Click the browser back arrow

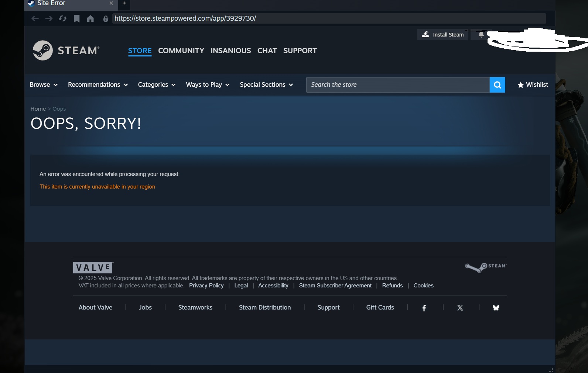point(35,18)
